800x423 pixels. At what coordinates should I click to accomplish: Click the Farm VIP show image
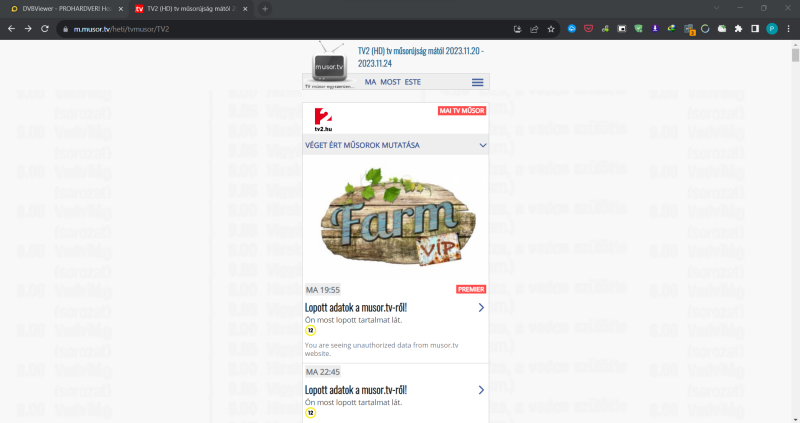coord(396,217)
